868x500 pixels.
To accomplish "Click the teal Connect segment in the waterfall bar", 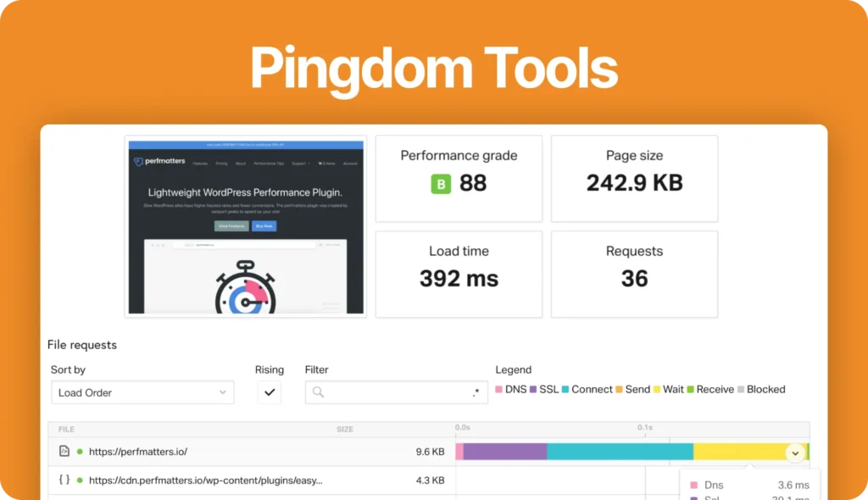I will 619,452.
